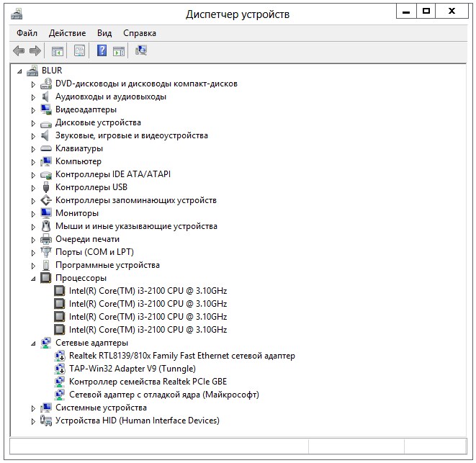Select the Контроллеры USB label
The image size is (476, 463).
pyautogui.click(x=91, y=187)
